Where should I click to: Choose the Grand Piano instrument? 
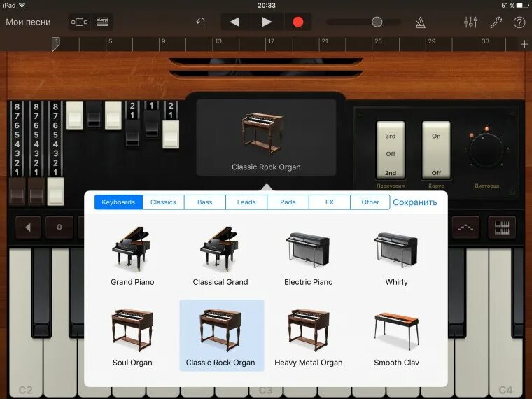click(132, 256)
